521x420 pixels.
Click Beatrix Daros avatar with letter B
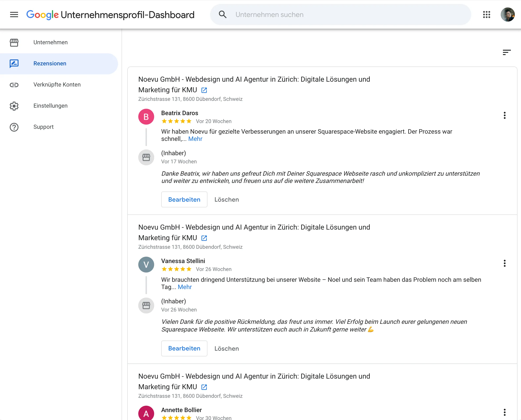pyautogui.click(x=146, y=117)
